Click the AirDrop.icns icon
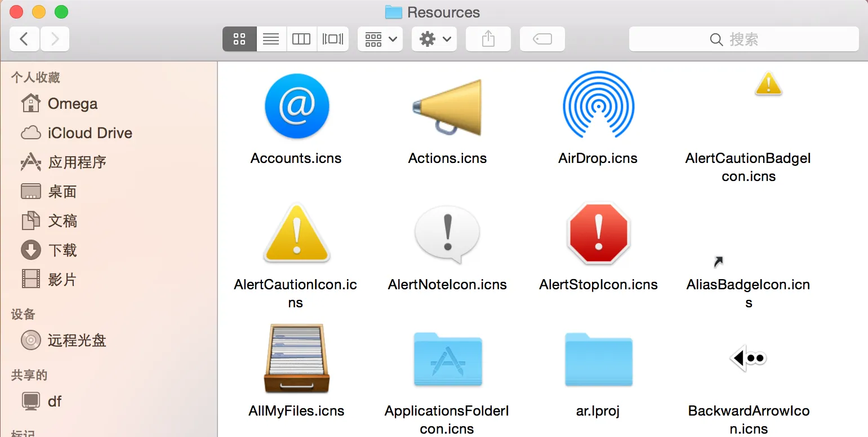Screen dimensions: 868x437 598,105
